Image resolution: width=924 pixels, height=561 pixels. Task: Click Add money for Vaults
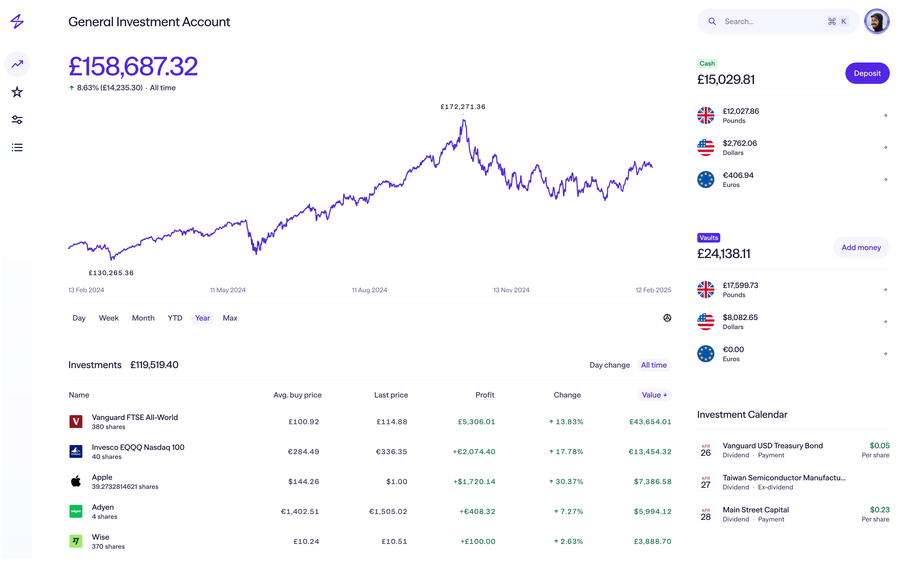pos(861,247)
